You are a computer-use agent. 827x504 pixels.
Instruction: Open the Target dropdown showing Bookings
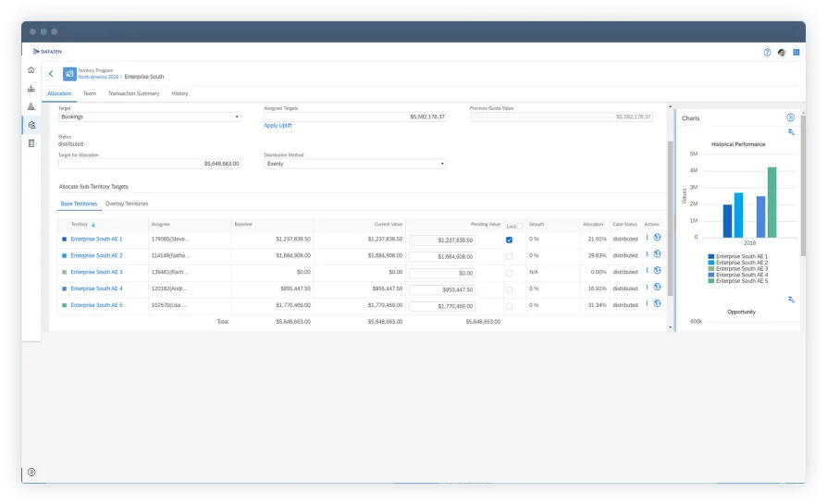(x=149, y=117)
